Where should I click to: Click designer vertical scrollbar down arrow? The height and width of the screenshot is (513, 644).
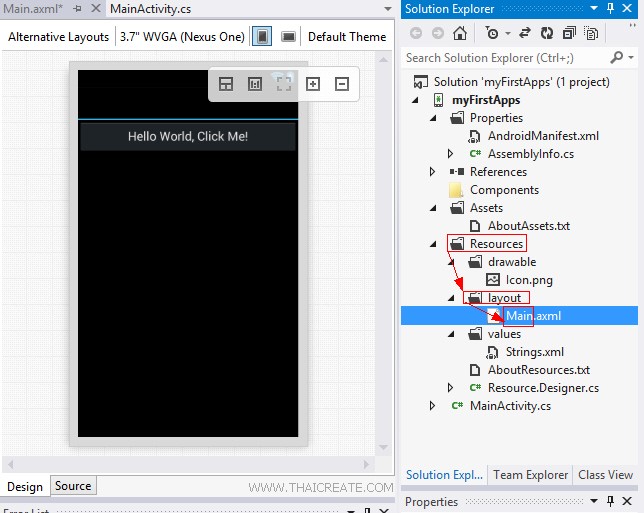click(383, 447)
